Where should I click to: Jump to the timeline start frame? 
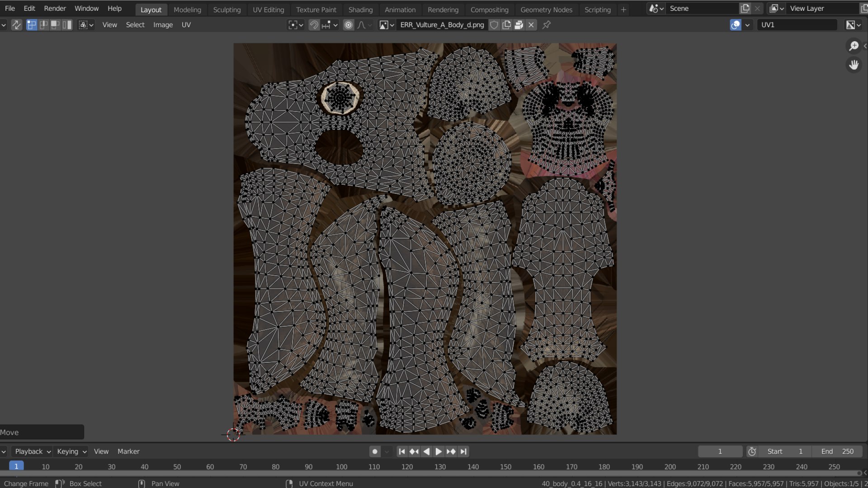click(402, 451)
